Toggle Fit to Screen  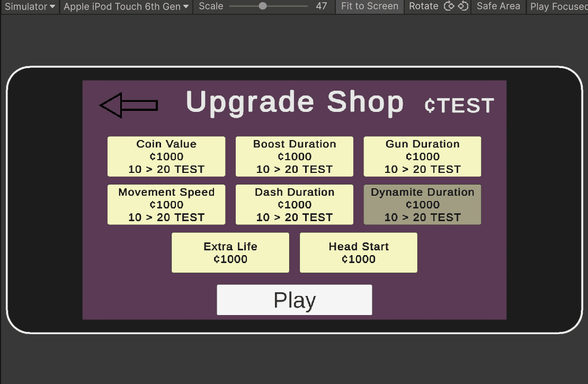pyautogui.click(x=369, y=6)
